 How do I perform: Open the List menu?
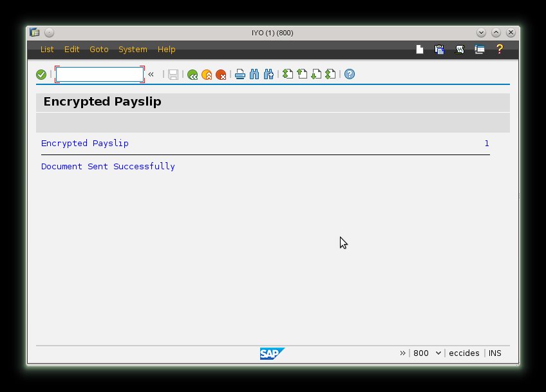(47, 50)
